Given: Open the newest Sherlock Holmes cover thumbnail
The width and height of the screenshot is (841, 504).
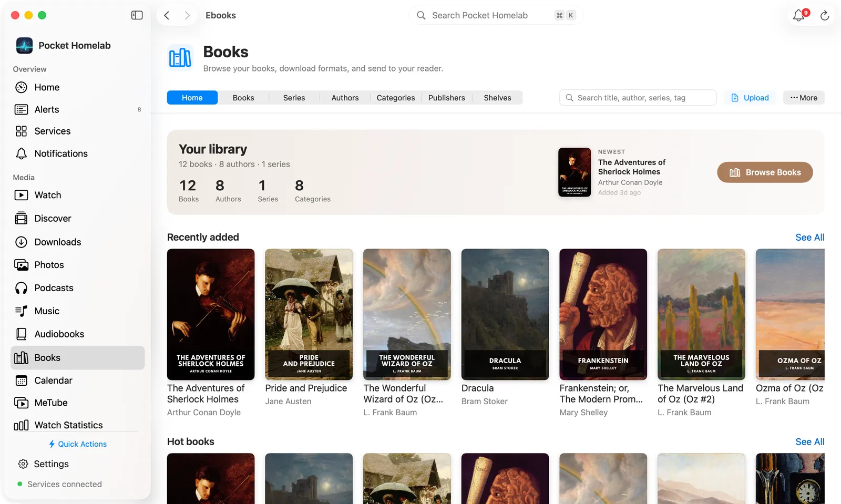Looking at the screenshot, I should point(575,172).
